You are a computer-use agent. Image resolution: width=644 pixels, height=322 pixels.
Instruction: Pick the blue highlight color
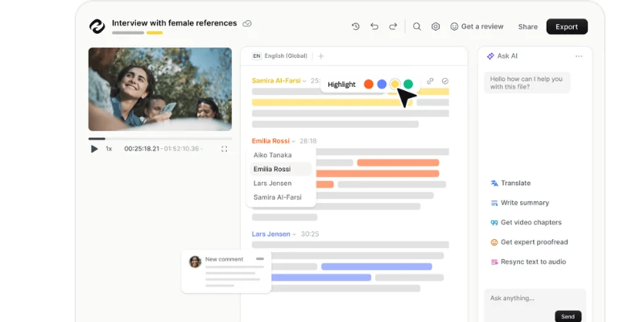pos(382,85)
